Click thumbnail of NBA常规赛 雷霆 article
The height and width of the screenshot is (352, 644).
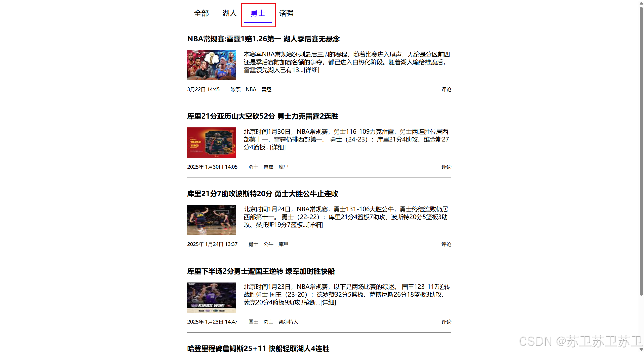(x=212, y=65)
